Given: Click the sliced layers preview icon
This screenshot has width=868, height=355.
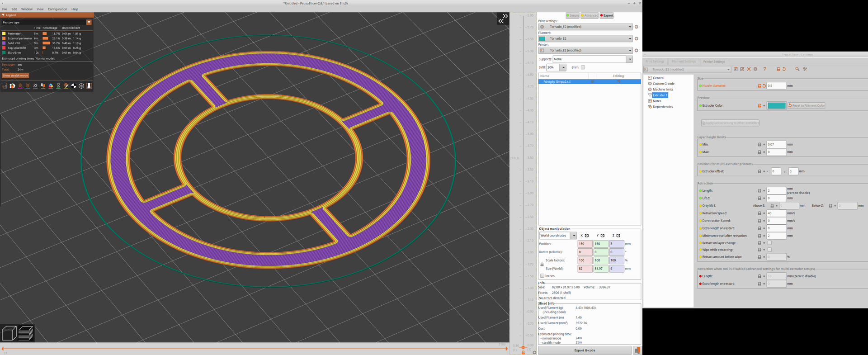Looking at the screenshot, I should 26,333.
